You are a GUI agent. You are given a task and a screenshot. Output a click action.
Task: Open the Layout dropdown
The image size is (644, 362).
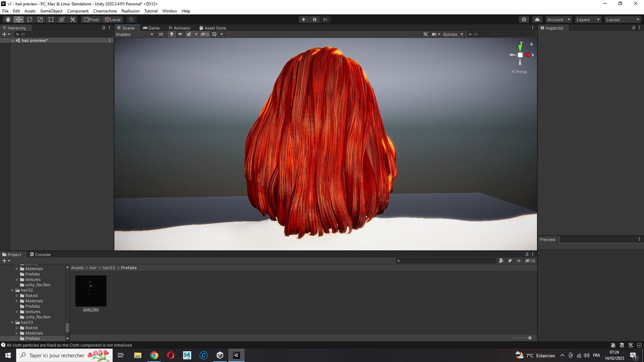tap(623, 20)
